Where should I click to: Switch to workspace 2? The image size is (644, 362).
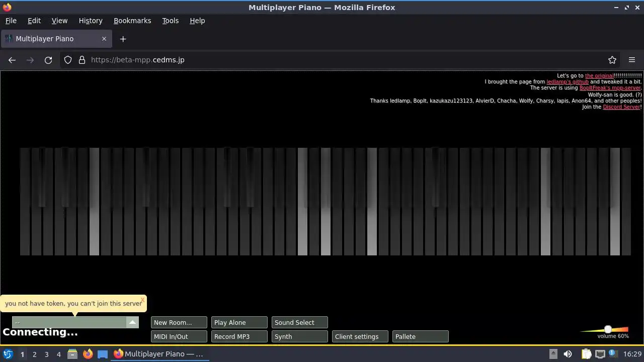coord(34,354)
